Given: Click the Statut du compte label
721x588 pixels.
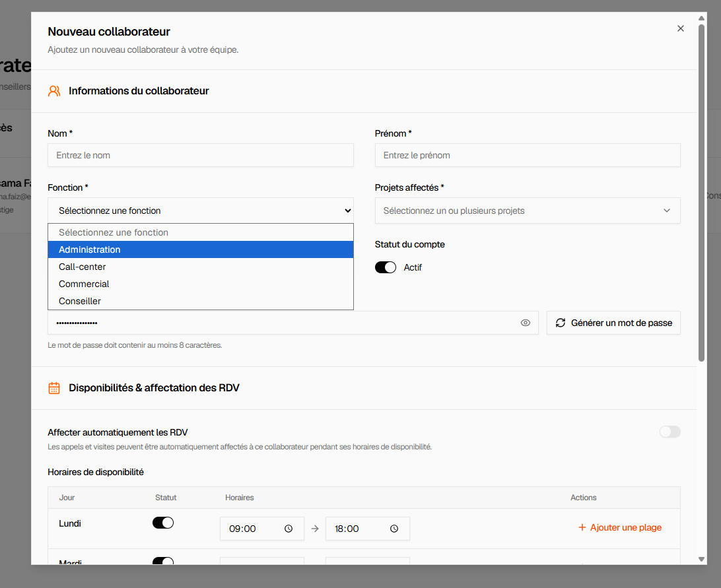Looking at the screenshot, I should click(x=410, y=245).
